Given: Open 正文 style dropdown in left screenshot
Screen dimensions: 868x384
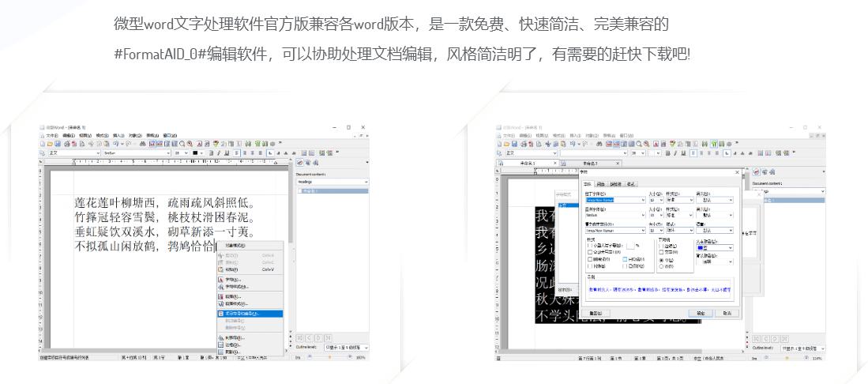Looking at the screenshot, I should point(75,153).
